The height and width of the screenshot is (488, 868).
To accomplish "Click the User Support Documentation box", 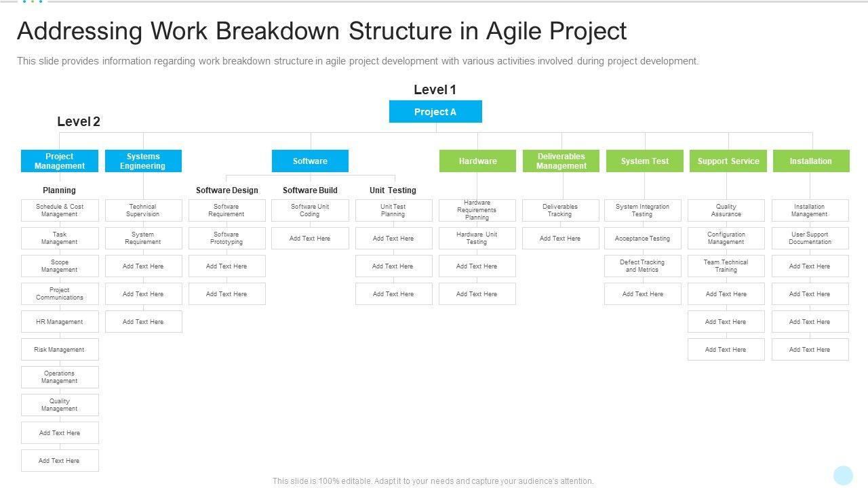I will coord(810,239).
